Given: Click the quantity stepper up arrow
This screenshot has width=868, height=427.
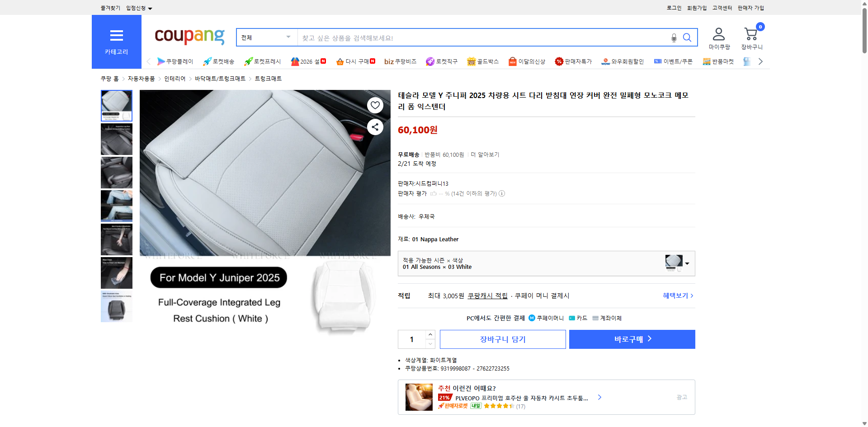Looking at the screenshot, I should pos(430,334).
